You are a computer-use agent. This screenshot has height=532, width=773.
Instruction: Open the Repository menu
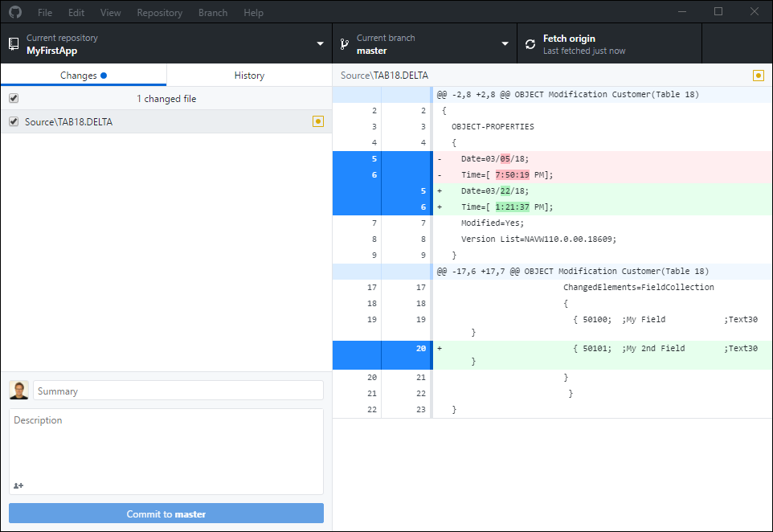(159, 13)
